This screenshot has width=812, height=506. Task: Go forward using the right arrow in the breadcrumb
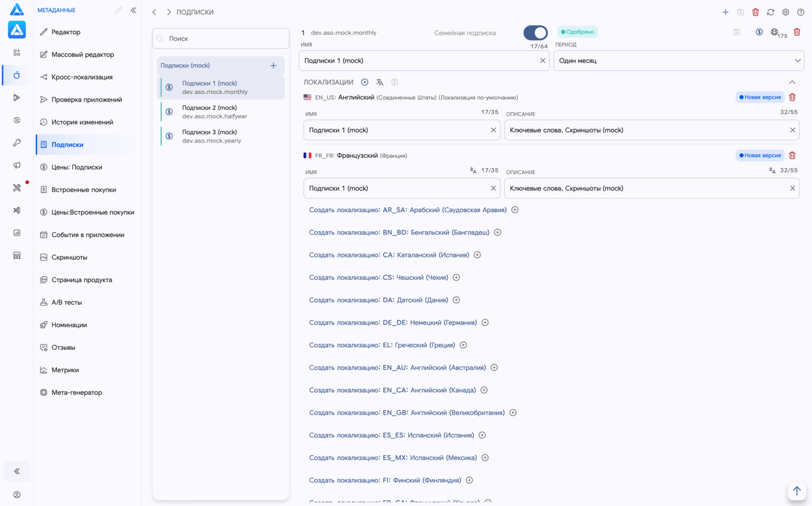169,12
